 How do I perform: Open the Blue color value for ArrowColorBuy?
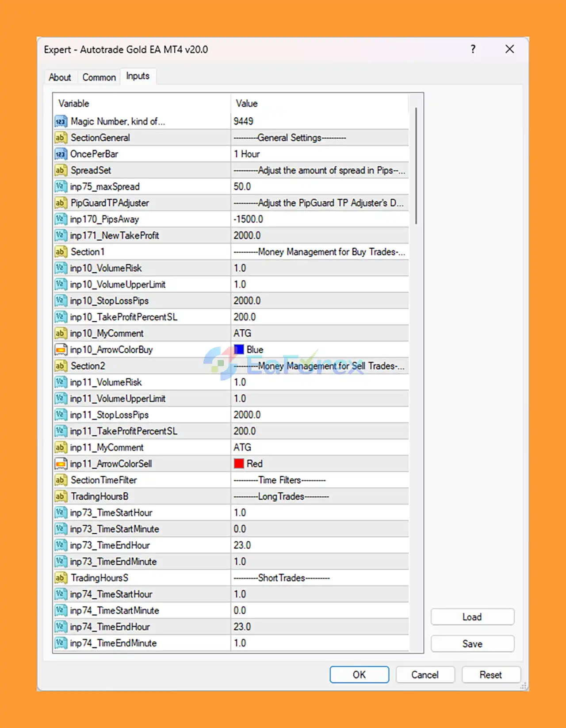click(318, 350)
